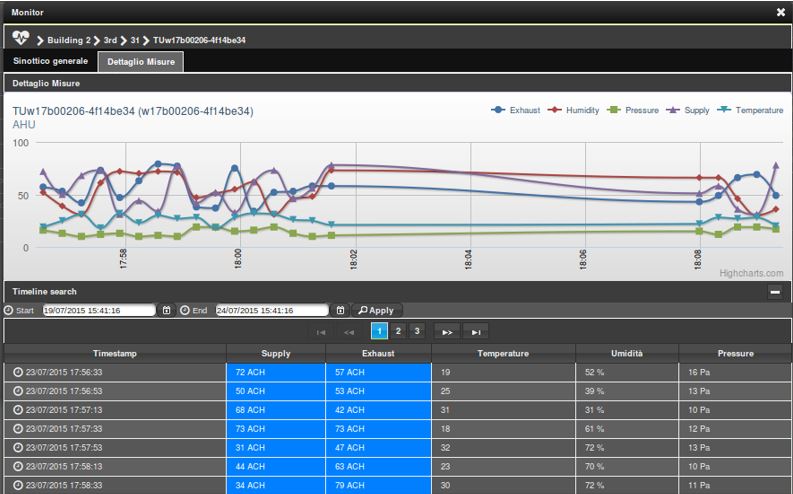
Task: Click the 18:04 x-axis chart label
Action: point(468,259)
